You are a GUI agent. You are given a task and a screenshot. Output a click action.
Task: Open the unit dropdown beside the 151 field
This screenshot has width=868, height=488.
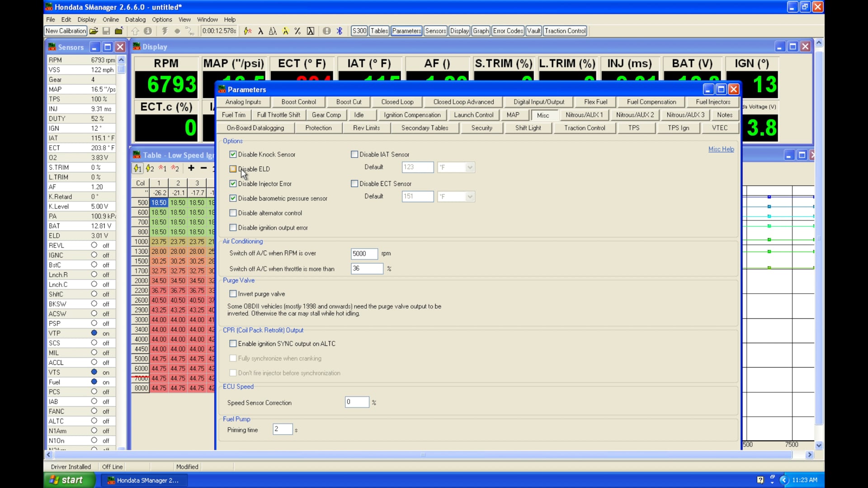(470, 197)
